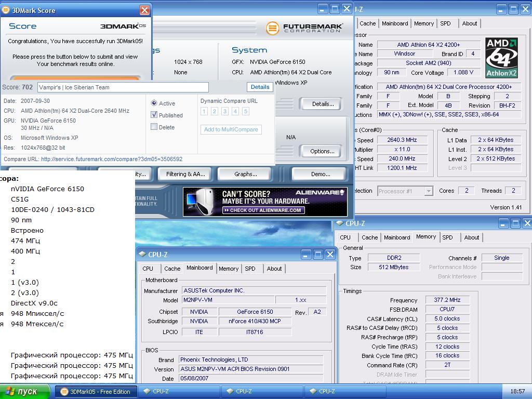Select Memory tab in top CPU-Z window

(x=424, y=23)
